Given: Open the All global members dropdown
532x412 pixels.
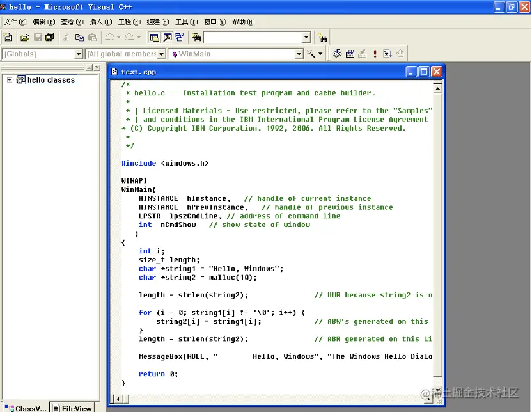Looking at the screenshot, I should pos(162,54).
